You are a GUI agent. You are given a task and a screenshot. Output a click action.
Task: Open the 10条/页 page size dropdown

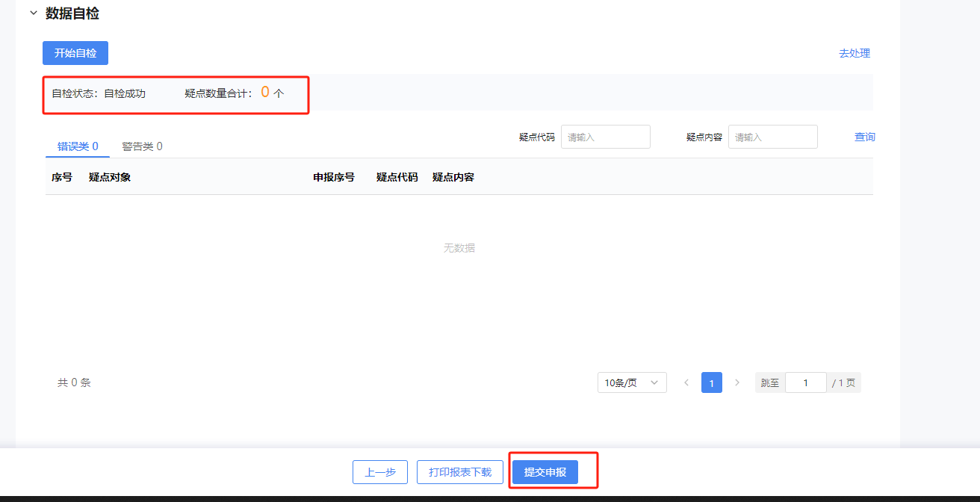pyautogui.click(x=632, y=382)
